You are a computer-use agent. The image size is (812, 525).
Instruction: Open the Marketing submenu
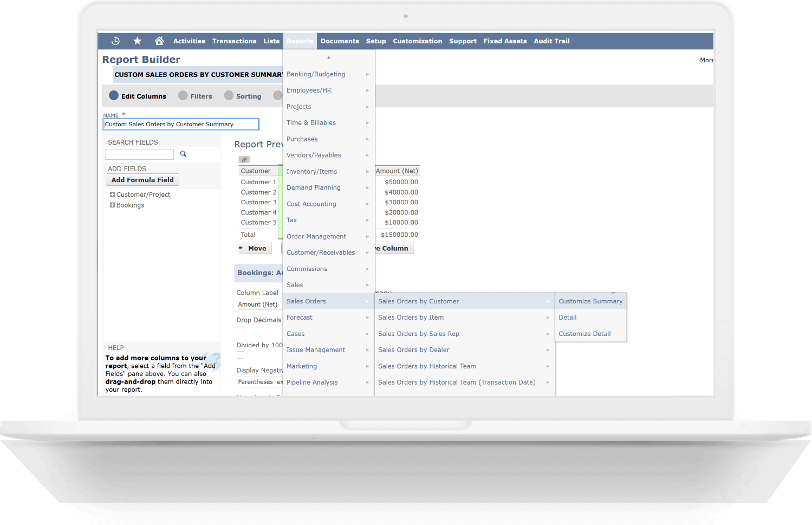click(328, 366)
